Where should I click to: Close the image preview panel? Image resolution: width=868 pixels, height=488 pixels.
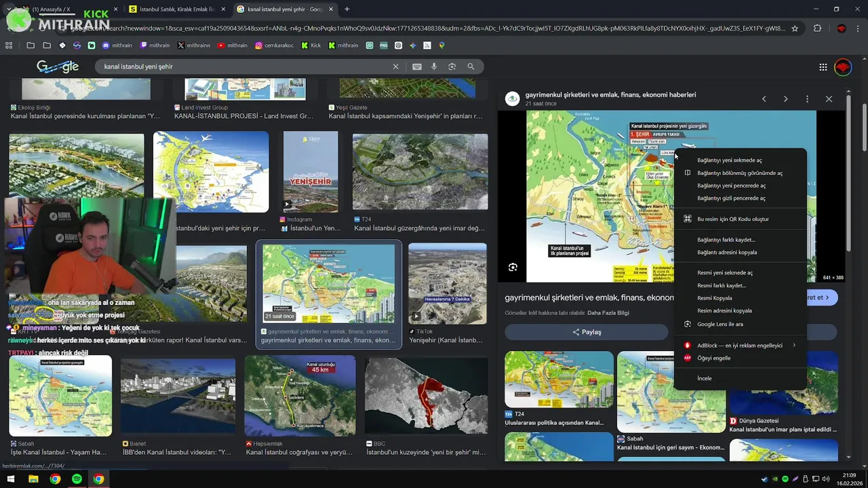[x=829, y=99]
